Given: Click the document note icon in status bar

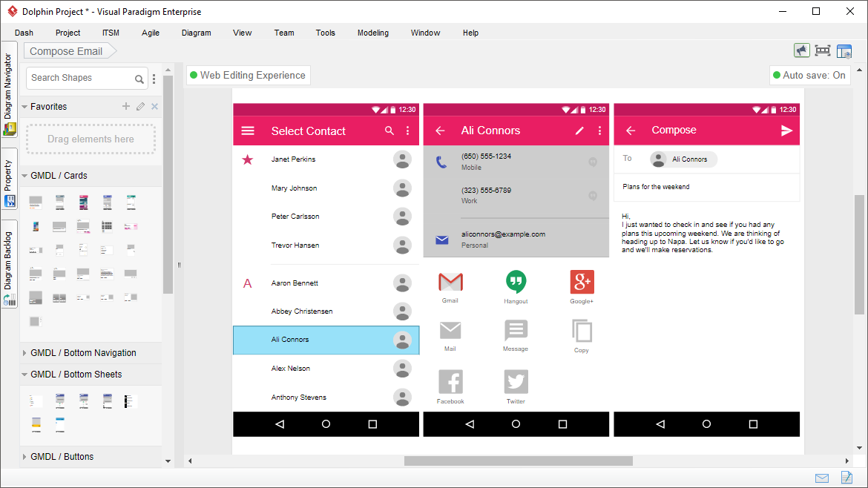Looking at the screenshot, I should pos(846,477).
